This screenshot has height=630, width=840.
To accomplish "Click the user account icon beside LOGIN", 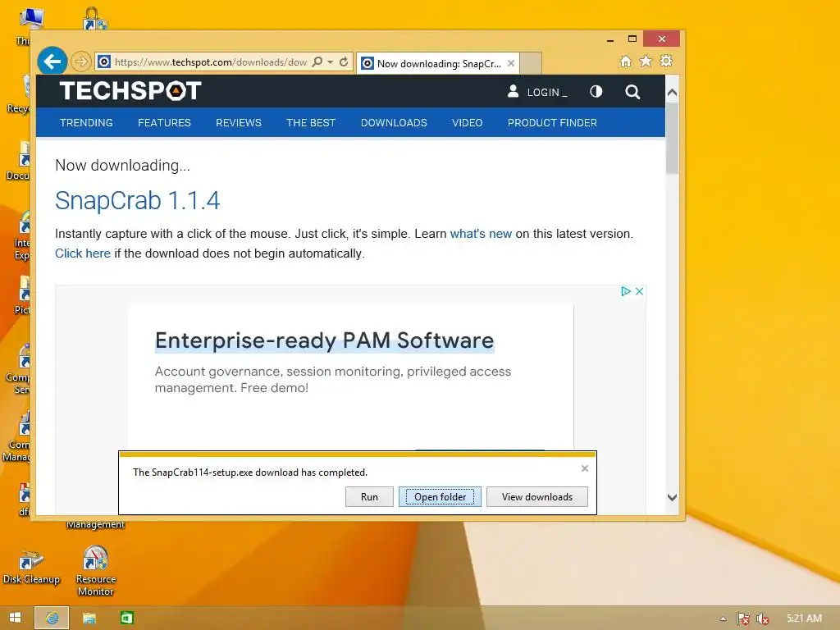I will [514, 91].
